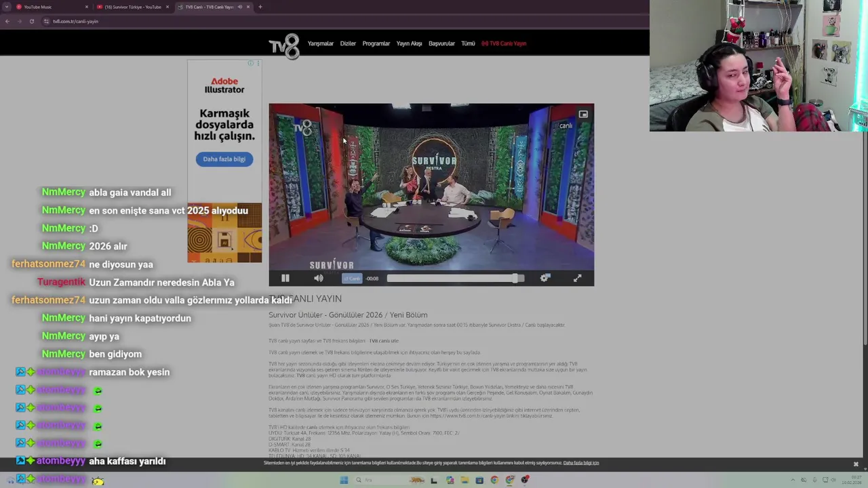Open the Google Chrome taskbar icon

494,480
